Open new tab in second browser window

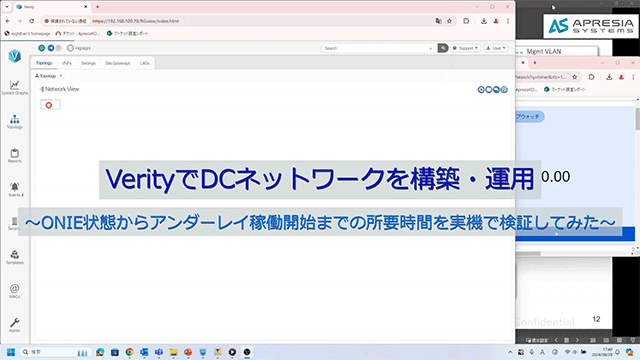pos(535,63)
